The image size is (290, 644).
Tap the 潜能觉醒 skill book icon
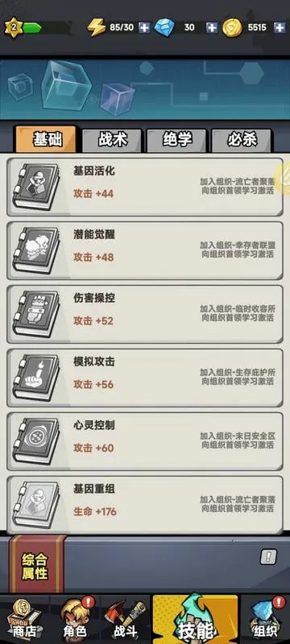35,250
